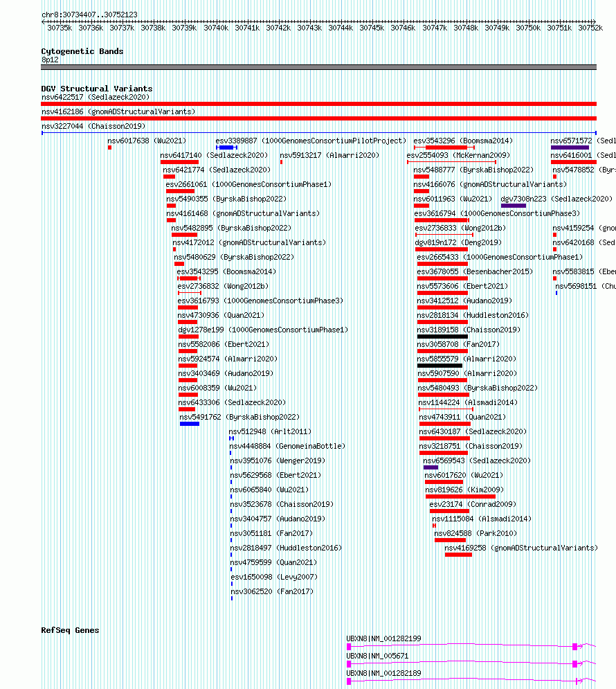Screen dimensions: 616x689
Task: Open esv2554093 (McKernan2009) variant
Action: [458, 155]
